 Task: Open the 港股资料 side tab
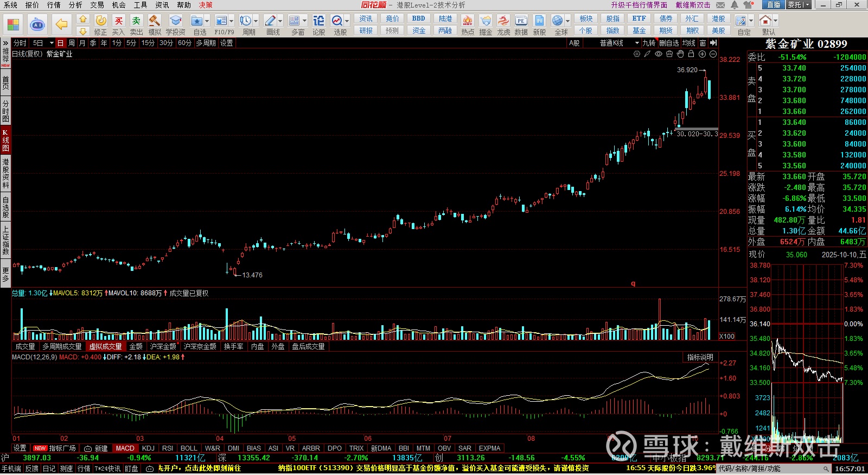click(5, 173)
